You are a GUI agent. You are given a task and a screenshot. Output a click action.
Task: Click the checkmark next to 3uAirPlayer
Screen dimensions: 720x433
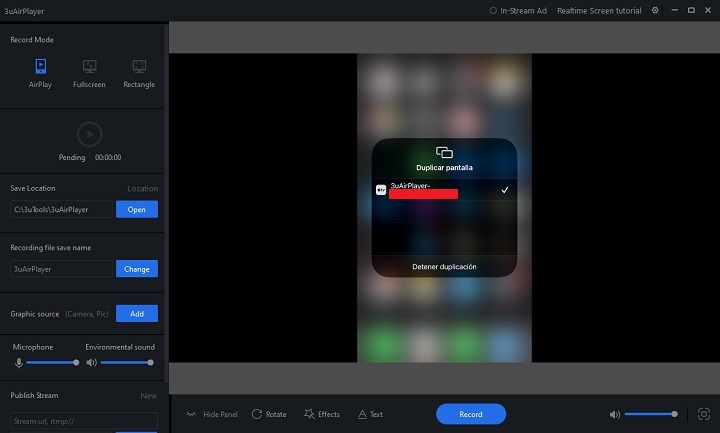(505, 190)
